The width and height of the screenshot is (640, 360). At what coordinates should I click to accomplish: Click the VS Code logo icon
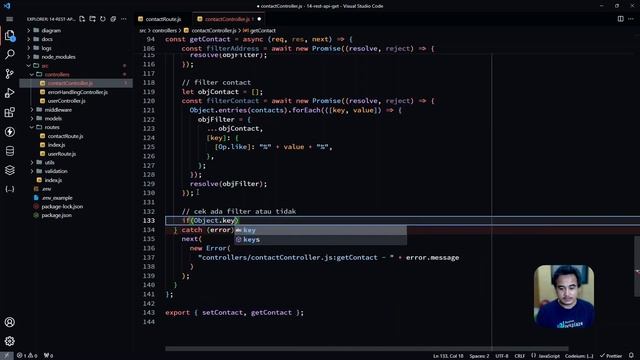pos(7,6)
